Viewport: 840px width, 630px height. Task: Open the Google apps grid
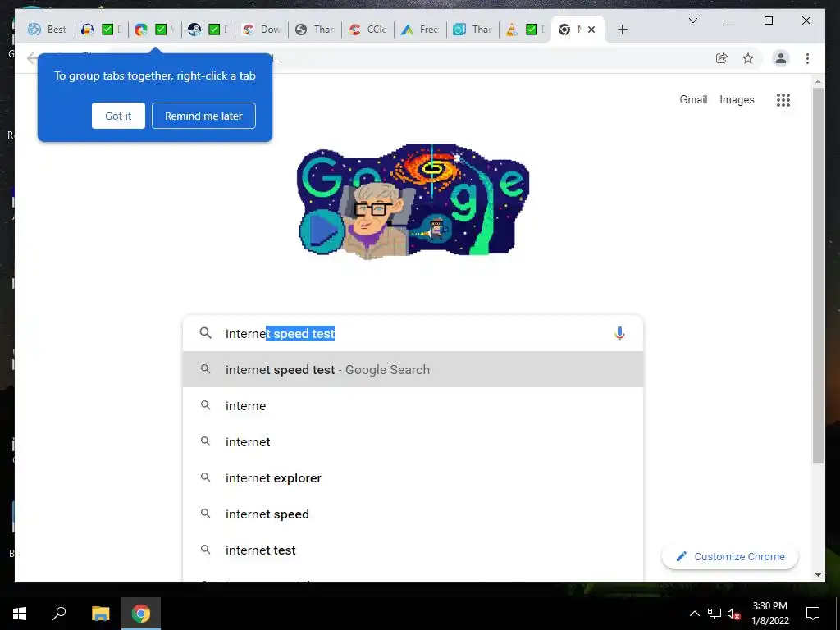pos(783,99)
